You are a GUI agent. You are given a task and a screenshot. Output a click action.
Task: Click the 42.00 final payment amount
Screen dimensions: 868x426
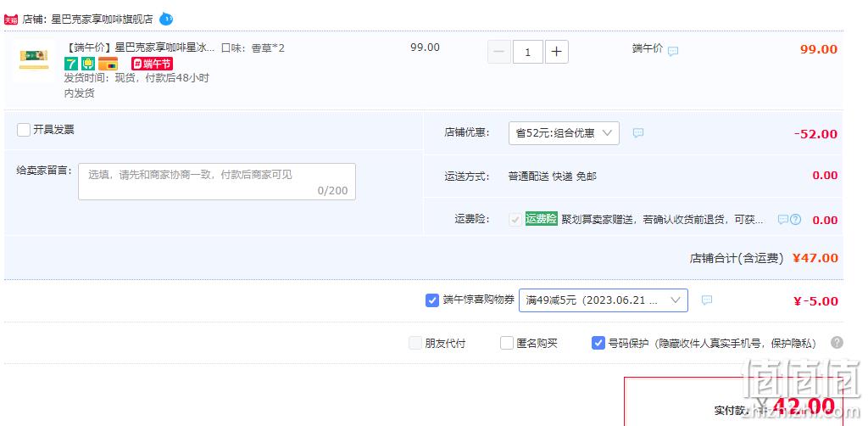(804, 406)
